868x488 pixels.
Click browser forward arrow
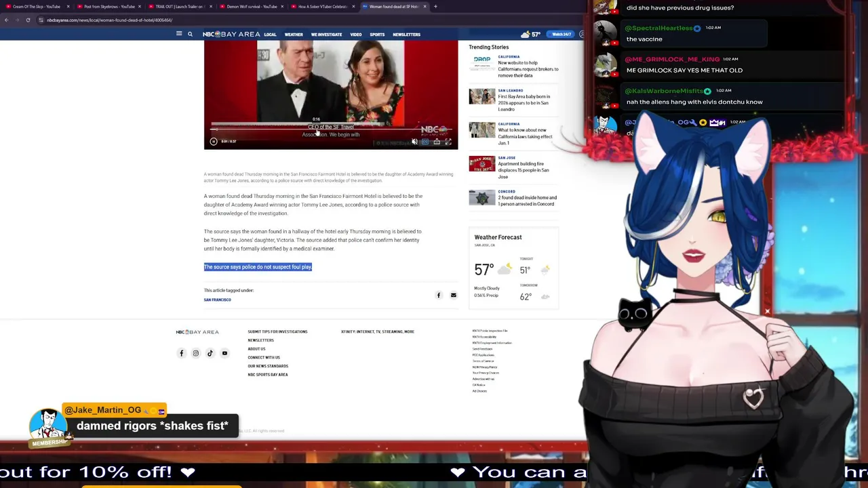[17, 20]
